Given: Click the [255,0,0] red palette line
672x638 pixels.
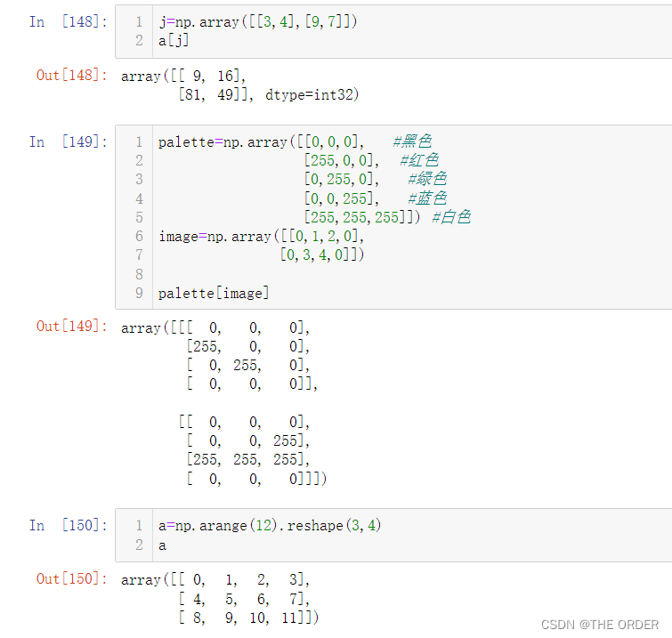Looking at the screenshot, I should click(341, 160).
